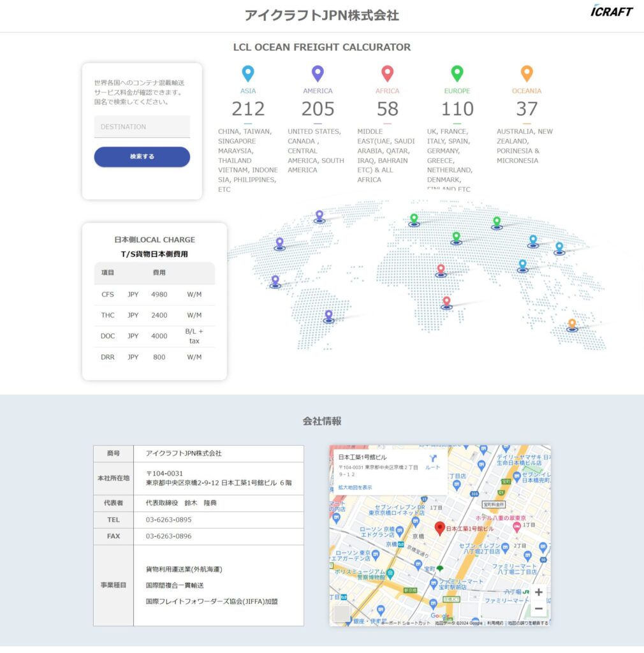Open the 拡大地図を表示 link
The image size is (644, 653).
point(355,487)
